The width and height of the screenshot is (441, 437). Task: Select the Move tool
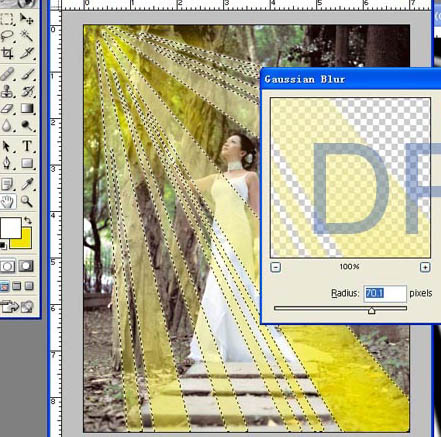point(27,19)
